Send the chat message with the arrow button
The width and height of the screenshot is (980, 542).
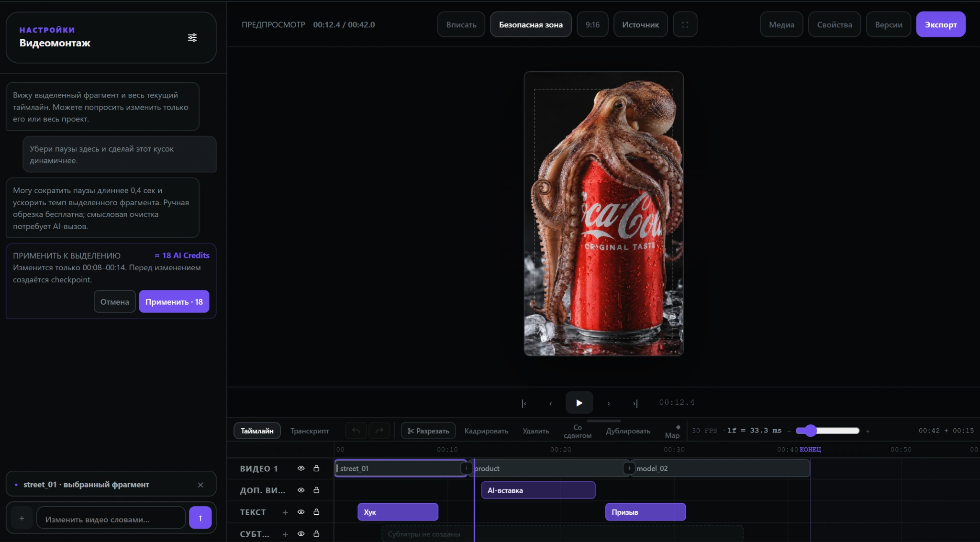[200, 518]
